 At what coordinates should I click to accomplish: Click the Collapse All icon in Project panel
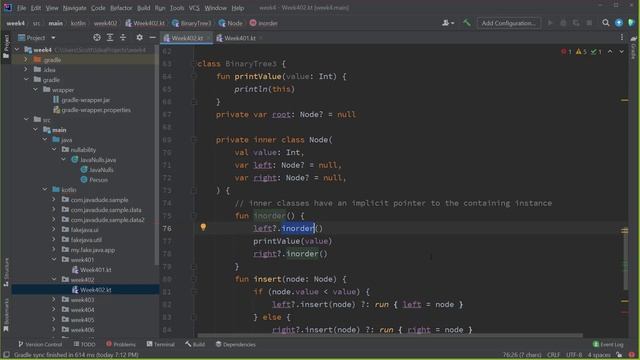(123, 38)
